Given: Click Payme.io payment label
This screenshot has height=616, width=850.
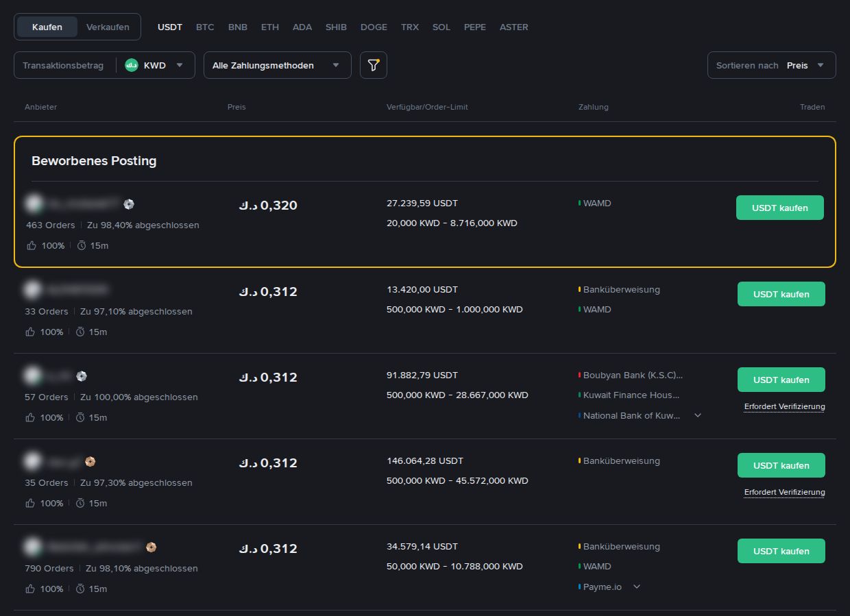Looking at the screenshot, I should click(603, 587).
